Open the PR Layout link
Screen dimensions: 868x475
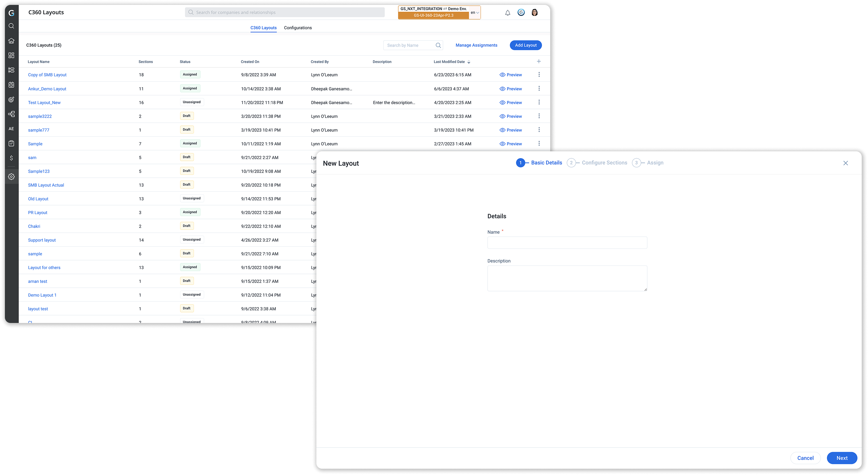point(37,213)
